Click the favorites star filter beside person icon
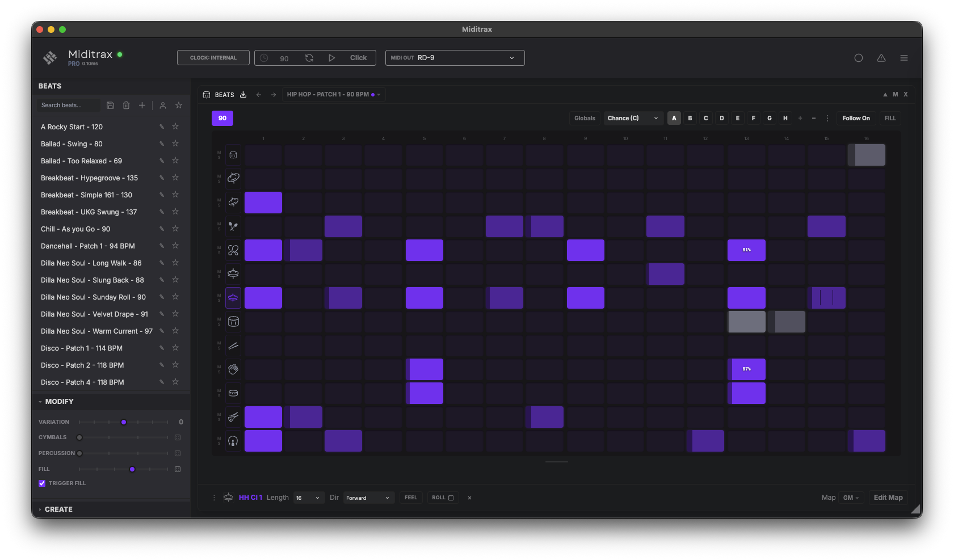 [x=179, y=105]
